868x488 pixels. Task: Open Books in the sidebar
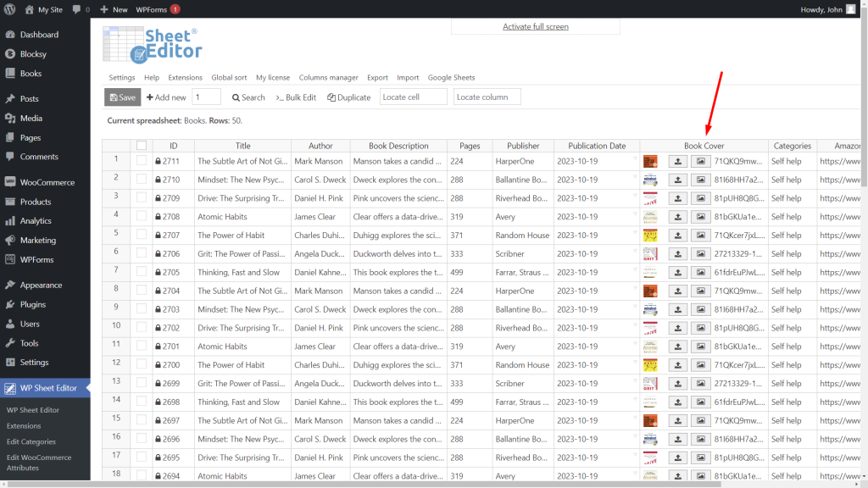pos(31,73)
